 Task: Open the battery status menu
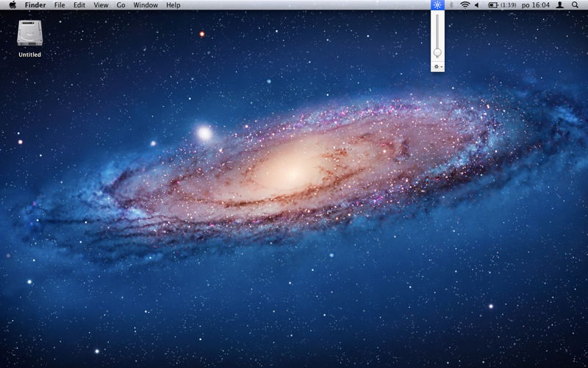493,5
